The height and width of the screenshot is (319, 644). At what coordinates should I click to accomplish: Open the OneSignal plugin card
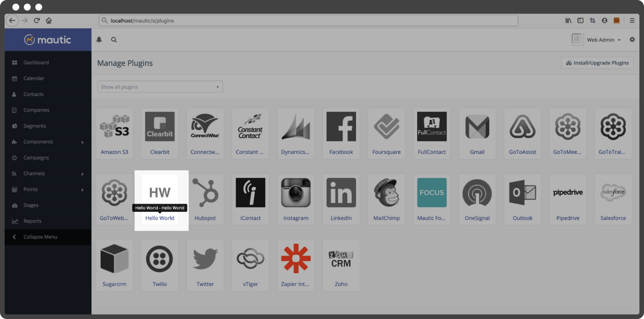pos(478,199)
